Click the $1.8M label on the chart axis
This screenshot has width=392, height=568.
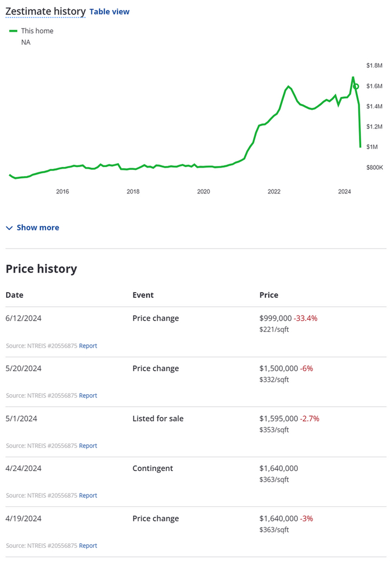374,66
